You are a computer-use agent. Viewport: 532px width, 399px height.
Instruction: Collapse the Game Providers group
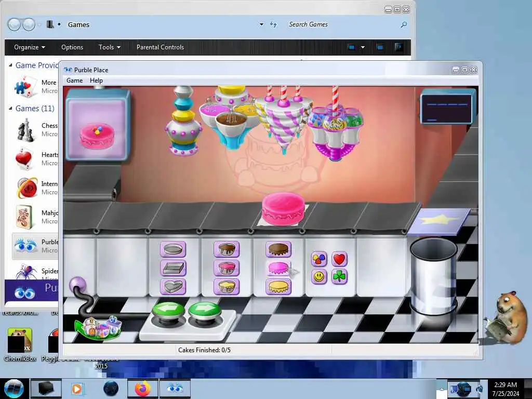(x=10, y=65)
